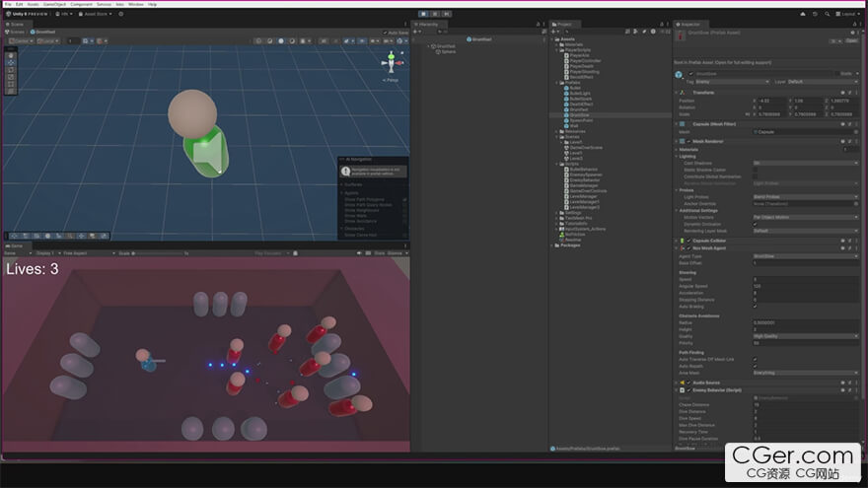The image size is (868, 488).
Task: Toggle the Mesh Renderer enabled checkbox
Action: (x=688, y=142)
